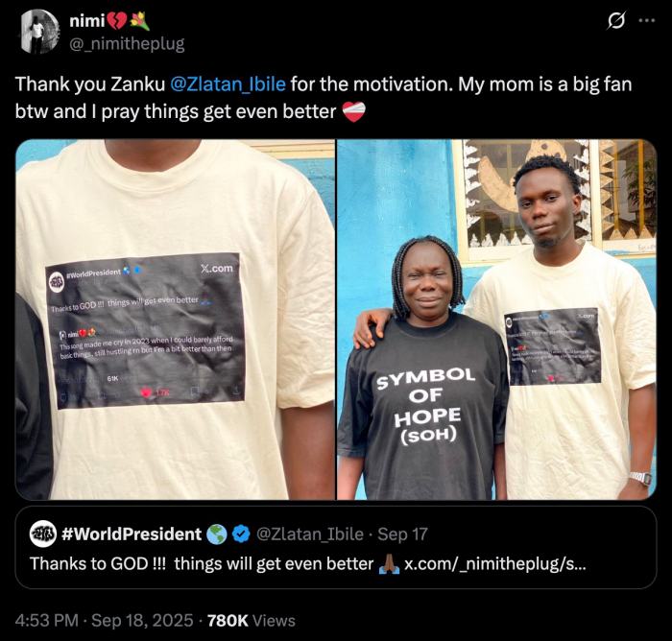Click the Sep 17 date on quoted tweet
Image resolution: width=672 pixels, height=641 pixels.
point(404,534)
